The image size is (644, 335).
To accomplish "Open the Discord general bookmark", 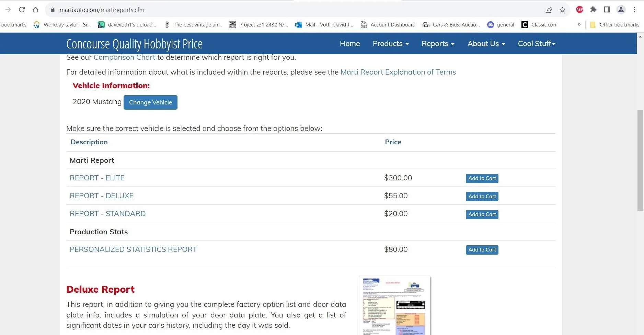I will [501, 25].
